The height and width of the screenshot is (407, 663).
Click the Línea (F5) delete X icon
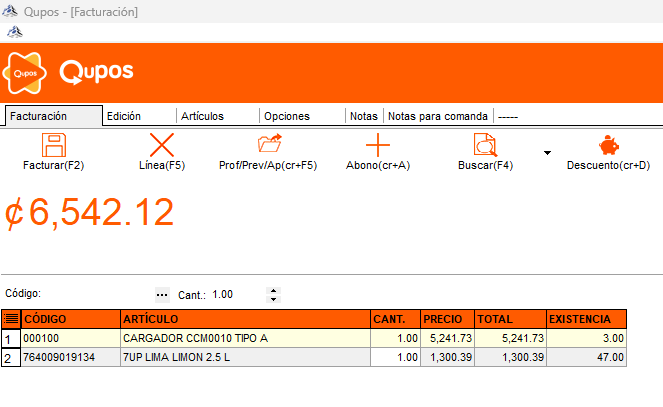[161, 144]
